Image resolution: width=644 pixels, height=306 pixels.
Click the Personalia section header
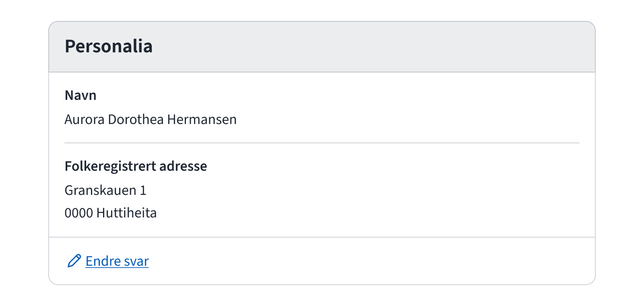(x=109, y=46)
